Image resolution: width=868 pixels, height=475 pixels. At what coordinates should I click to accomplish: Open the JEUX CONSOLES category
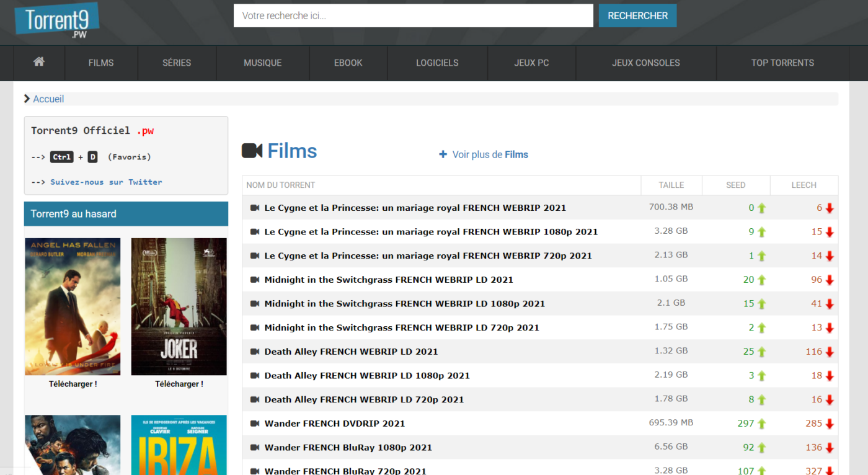click(x=646, y=63)
